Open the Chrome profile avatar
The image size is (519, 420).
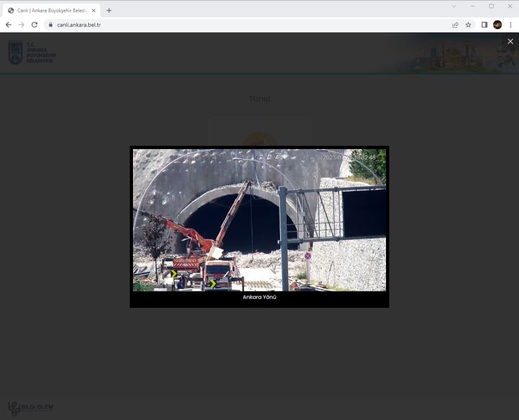click(498, 25)
